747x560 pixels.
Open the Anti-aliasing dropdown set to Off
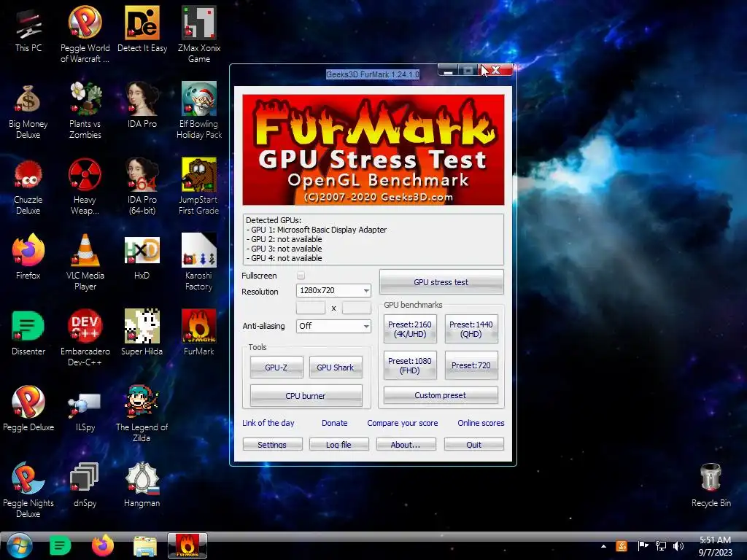coord(333,326)
